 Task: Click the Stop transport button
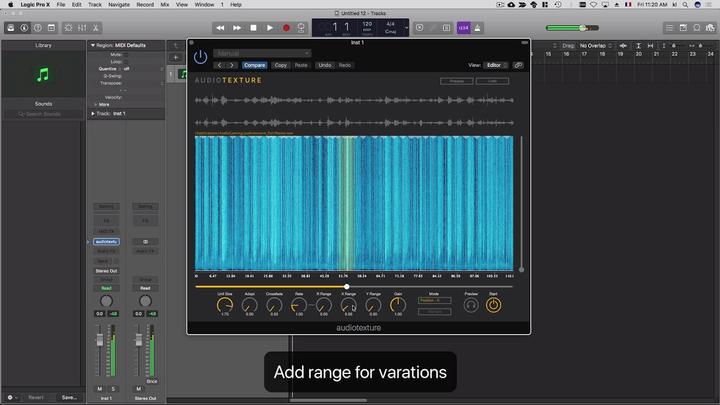(253, 28)
